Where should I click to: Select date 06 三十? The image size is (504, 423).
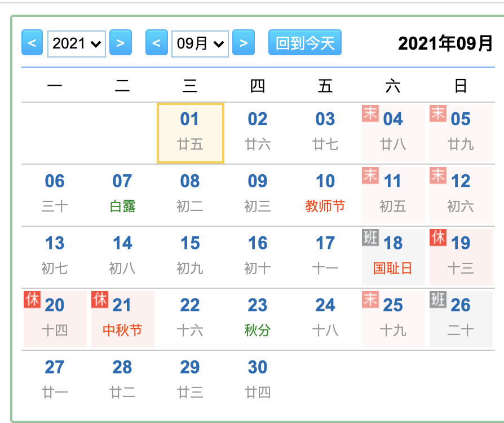(55, 195)
